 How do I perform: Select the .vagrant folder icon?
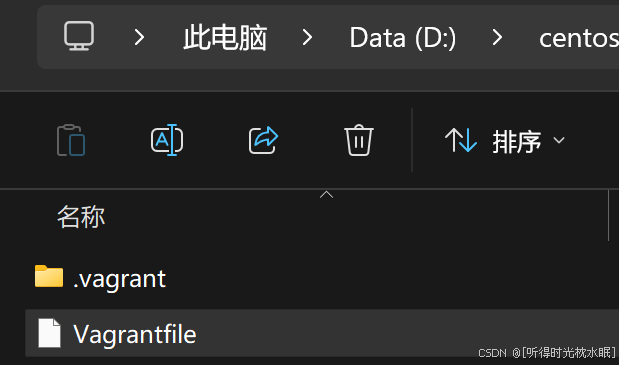[x=49, y=276]
